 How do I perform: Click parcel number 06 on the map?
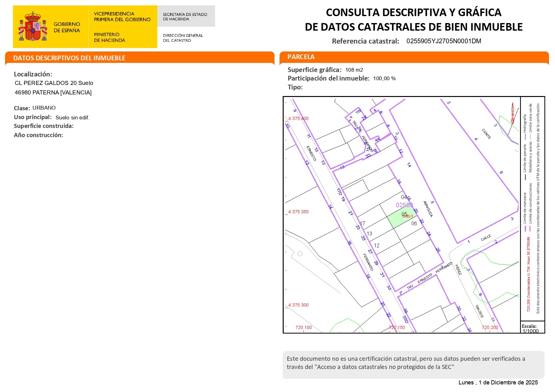[414, 223]
